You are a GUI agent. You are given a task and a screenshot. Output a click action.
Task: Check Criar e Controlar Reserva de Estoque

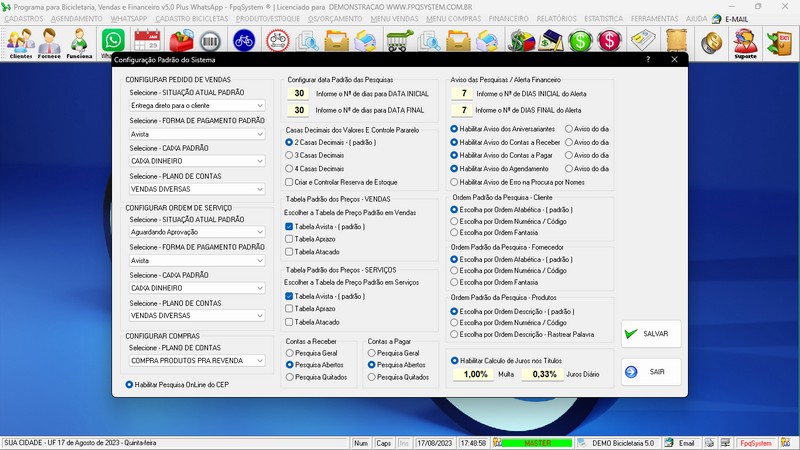tap(341, 182)
